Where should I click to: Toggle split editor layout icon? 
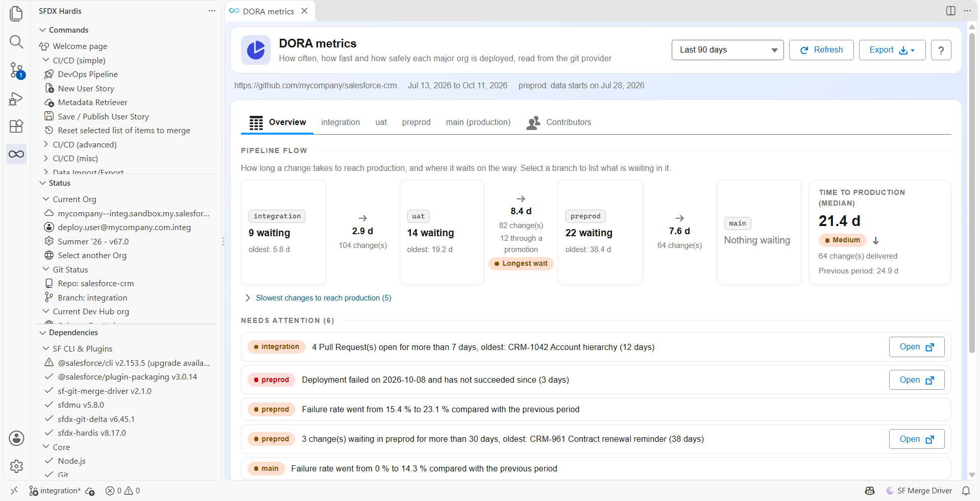tap(950, 11)
